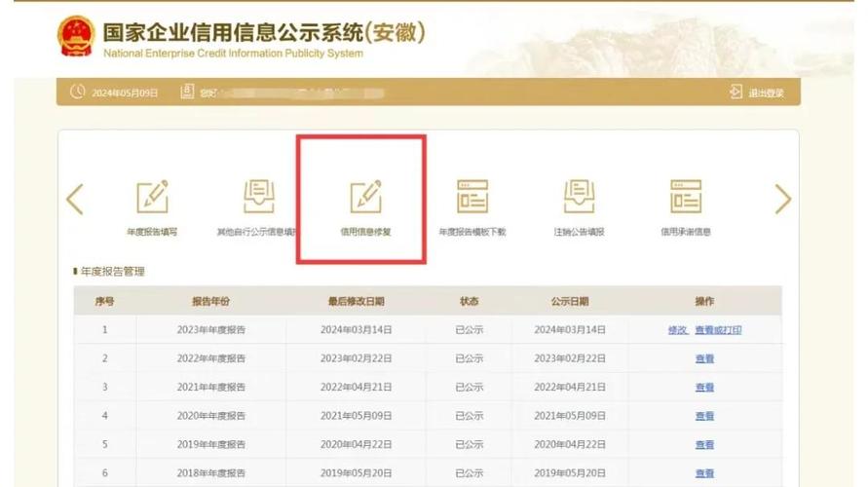Click the 2020年年度报告 cell
Screen dimensions: 868x487
[210, 416]
